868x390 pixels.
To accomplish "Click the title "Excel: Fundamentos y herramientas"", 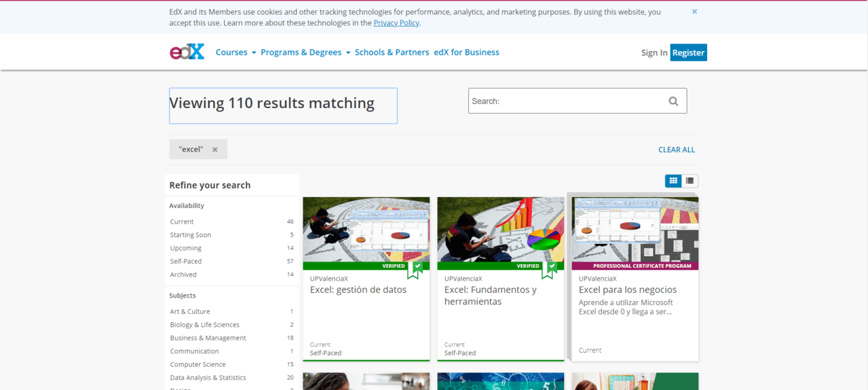I will click(491, 296).
